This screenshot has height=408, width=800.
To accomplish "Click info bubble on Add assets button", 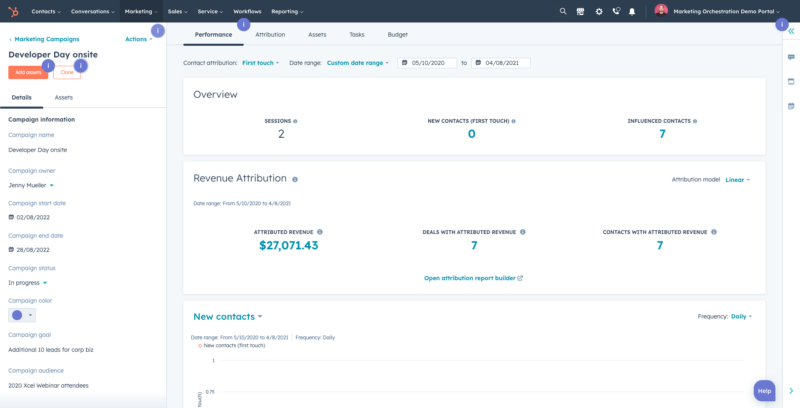I will [x=48, y=65].
